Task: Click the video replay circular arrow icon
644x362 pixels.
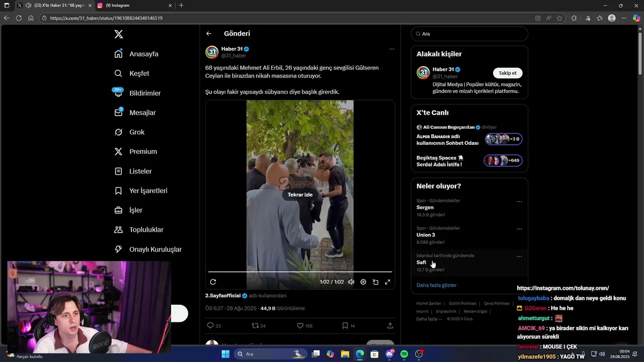Action: [213, 282]
